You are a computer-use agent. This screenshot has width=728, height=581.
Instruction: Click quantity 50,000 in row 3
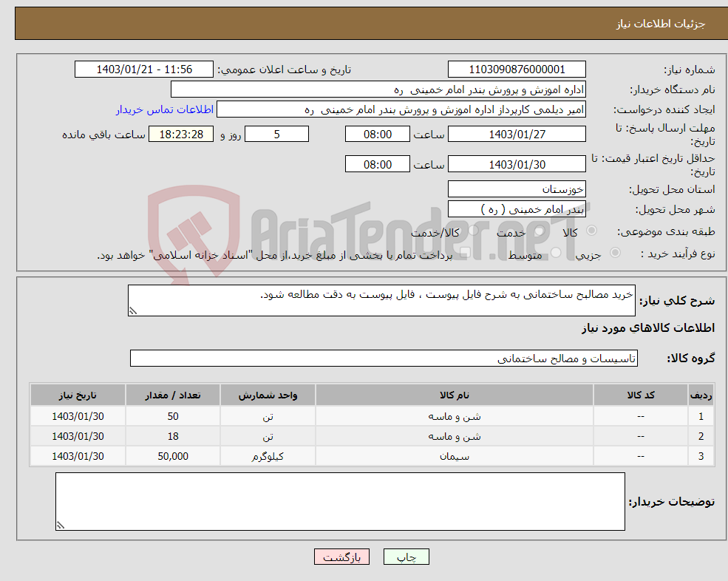coord(173,457)
